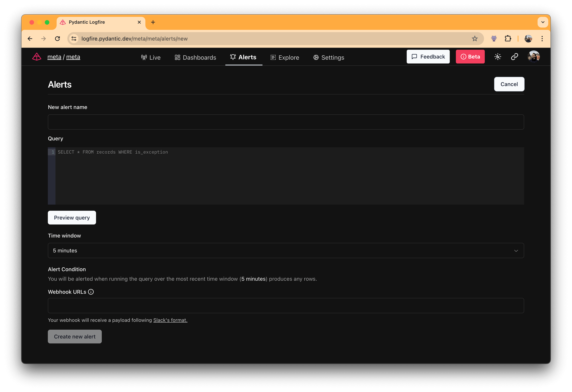
Task: Click the Create new alert button
Action: click(x=75, y=336)
